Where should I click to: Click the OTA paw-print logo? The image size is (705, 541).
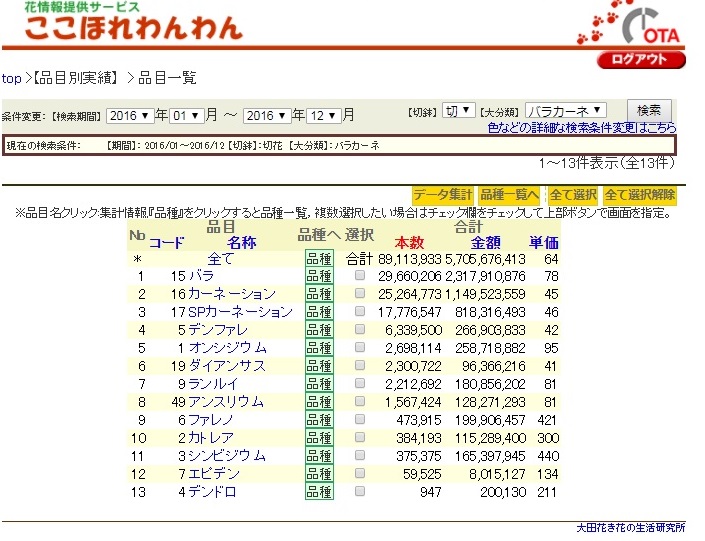(629, 22)
